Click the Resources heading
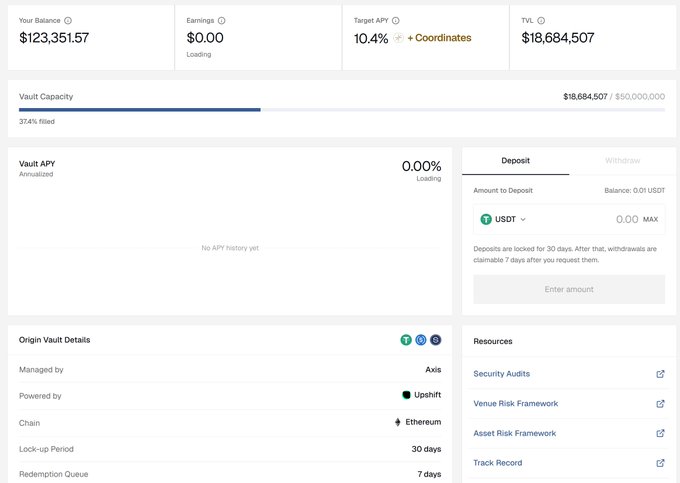The height and width of the screenshot is (483, 680). coord(493,341)
